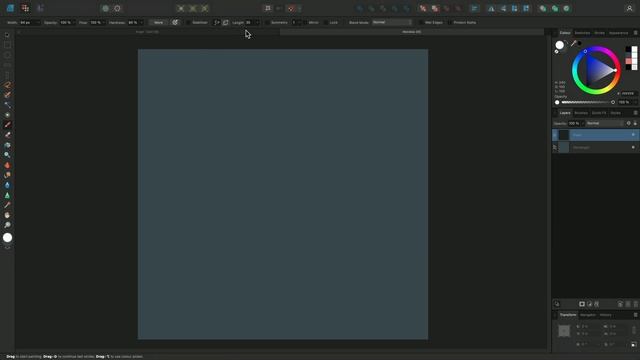Open the Photo Persona icon
This screenshot has width=640, height=360.
click(x=10, y=8)
